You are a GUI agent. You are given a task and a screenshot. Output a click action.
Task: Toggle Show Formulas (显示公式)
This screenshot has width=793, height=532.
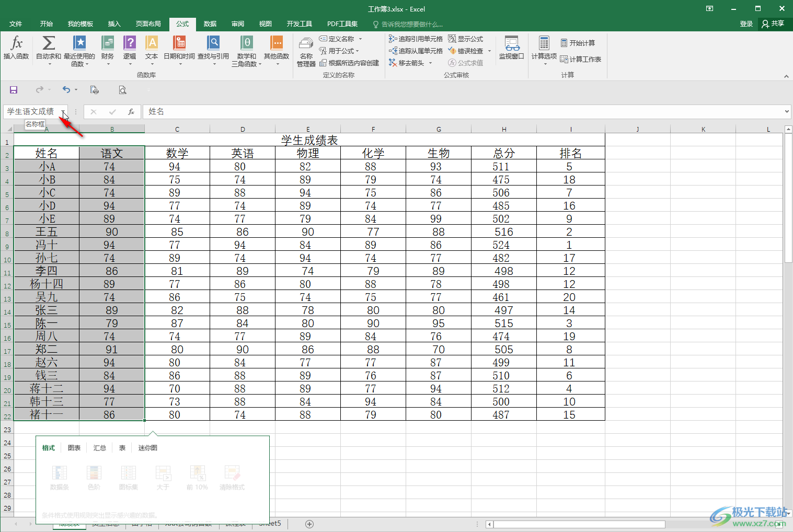(x=466, y=39)
